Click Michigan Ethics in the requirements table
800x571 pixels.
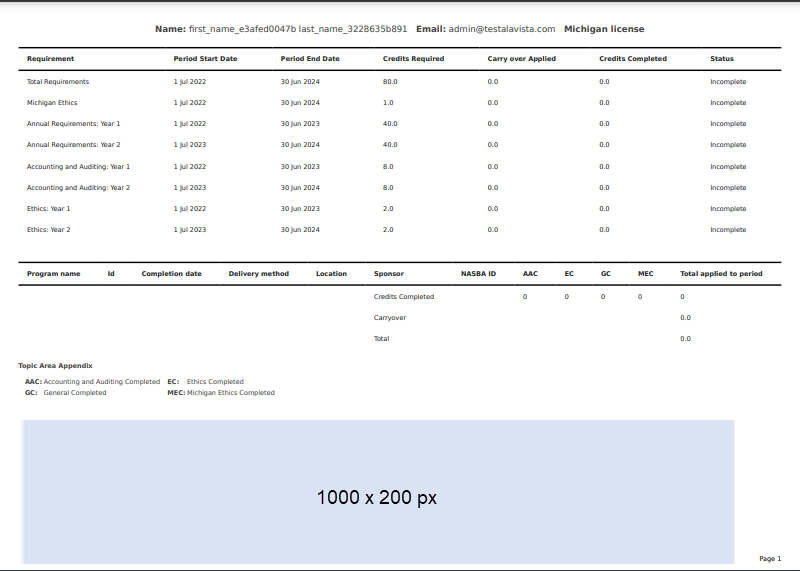[x=52, y=103]
